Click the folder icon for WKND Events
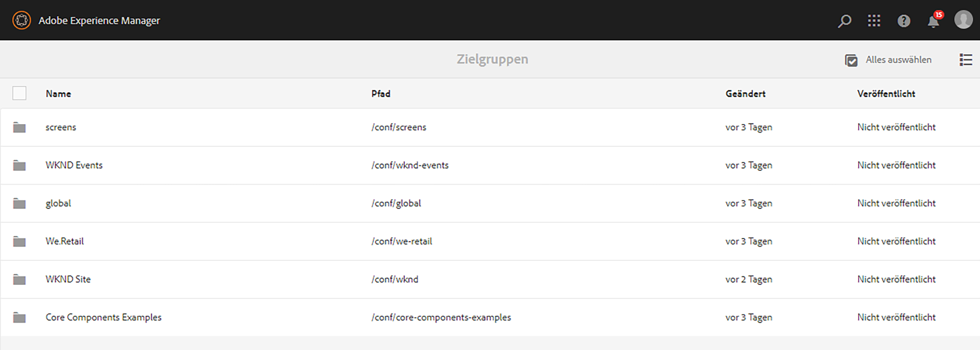This screenshot has height=350, width=980. pyautogui.click(x=19, y=165)
